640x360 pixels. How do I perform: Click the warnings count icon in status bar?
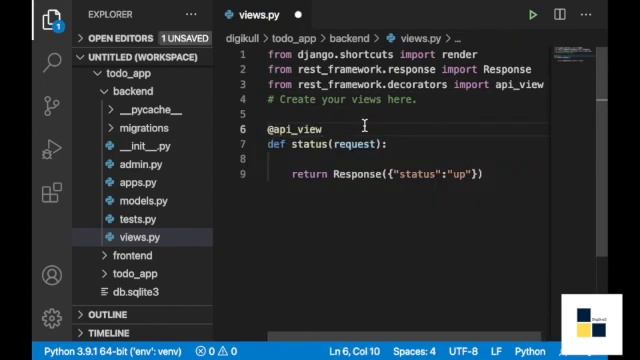pos(223,351)
